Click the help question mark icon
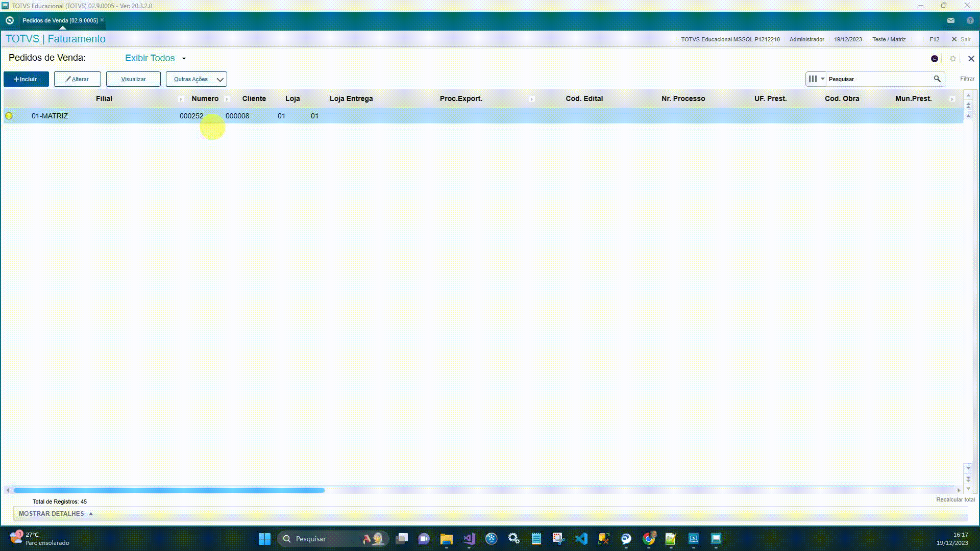980x551 pixels. pos(970,20)
